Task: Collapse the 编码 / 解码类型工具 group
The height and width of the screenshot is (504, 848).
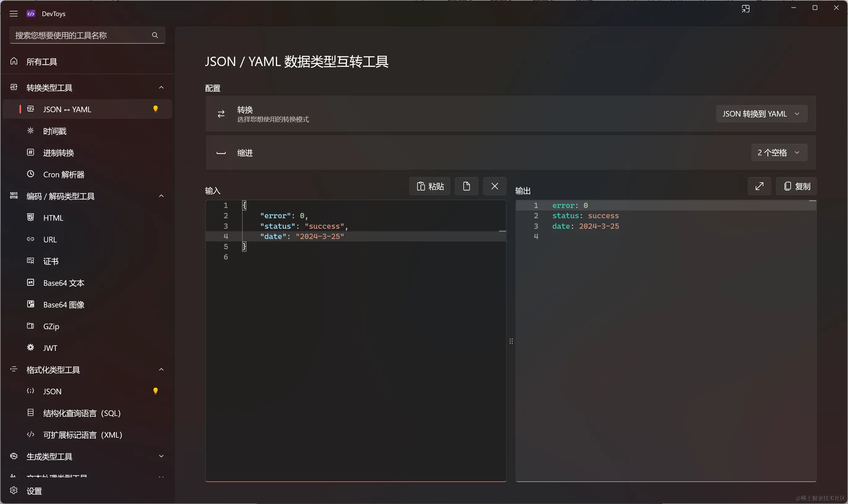Action: click(161, 196)
